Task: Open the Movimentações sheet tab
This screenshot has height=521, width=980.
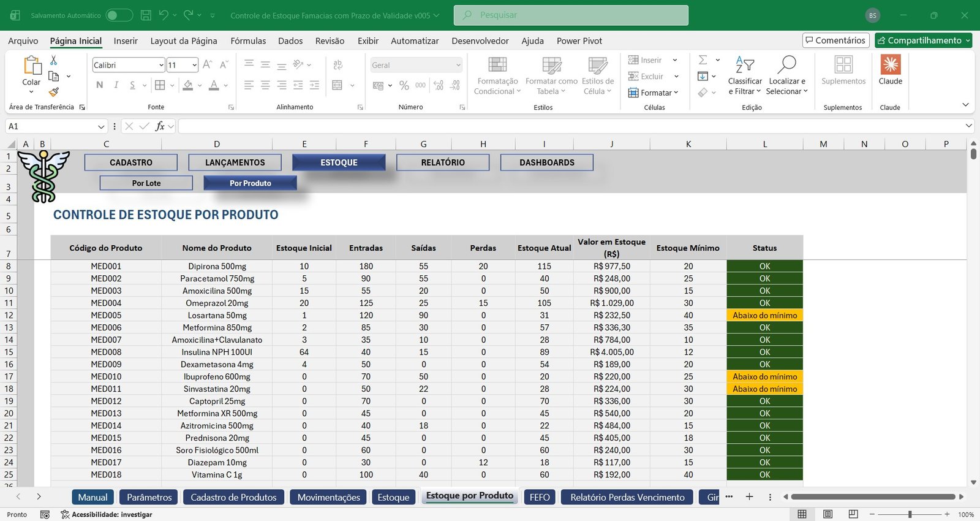Action: pyautogui.click(x=328, y=497)
